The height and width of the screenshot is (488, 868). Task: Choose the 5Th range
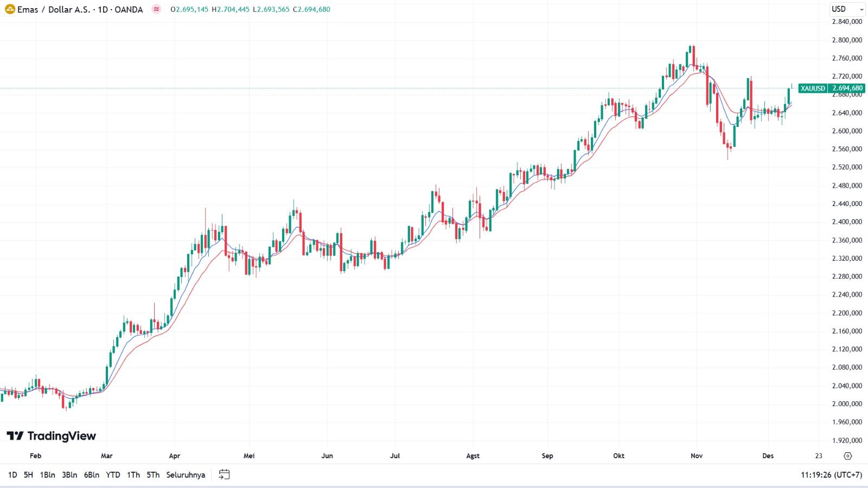tap(153, 475)
